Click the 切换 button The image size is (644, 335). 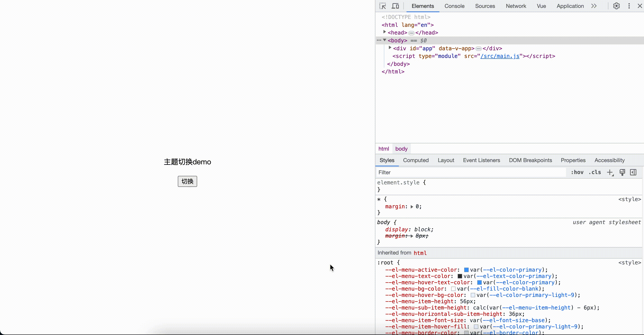[x=187, y=181]
